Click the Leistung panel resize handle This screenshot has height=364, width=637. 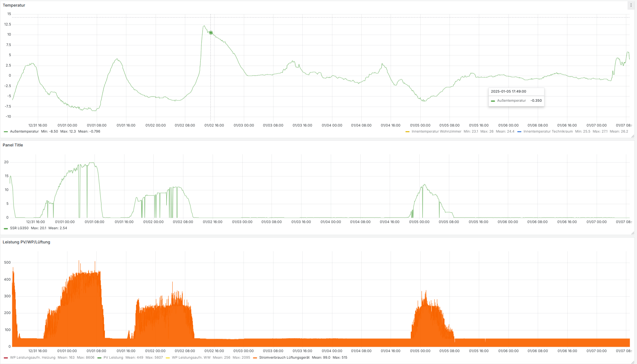(633, 362)
